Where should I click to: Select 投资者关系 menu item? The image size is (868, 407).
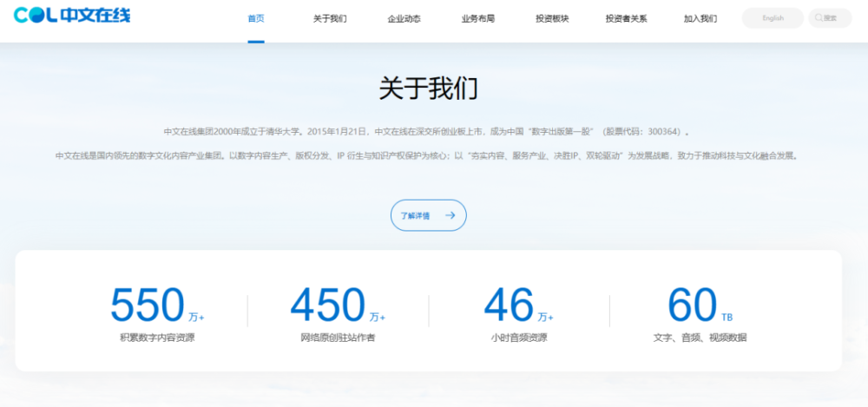point(626,18)
